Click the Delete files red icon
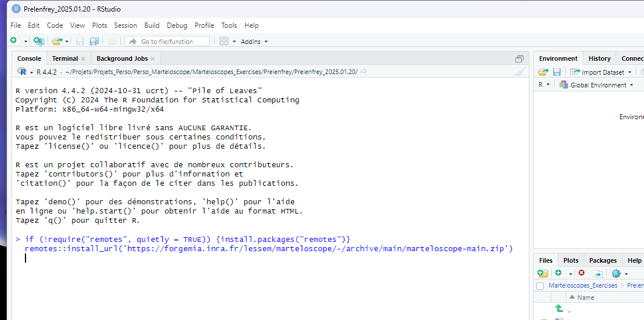The image size is (644, 320). click(581, 273)
